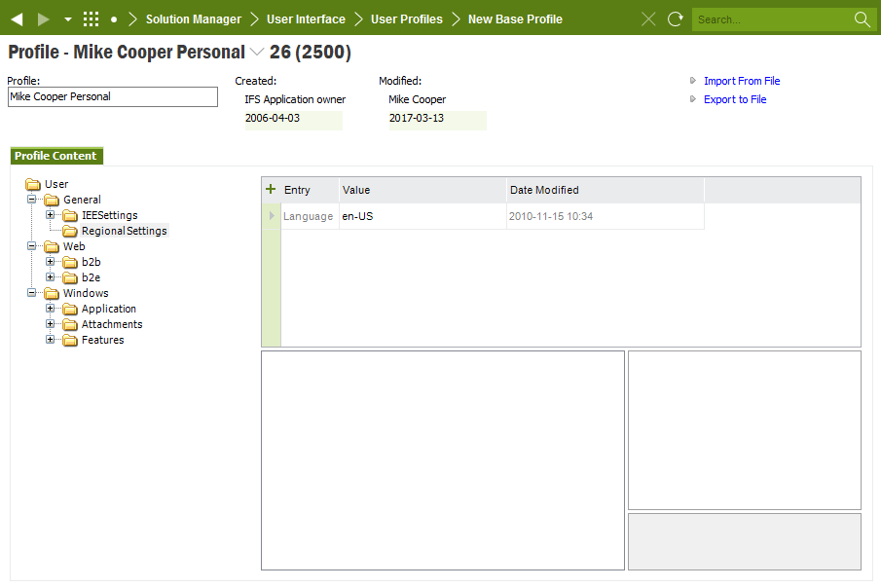Viewport: 881px width, 588px height.
Task: Click the Profile name input field
Action: 113,97
